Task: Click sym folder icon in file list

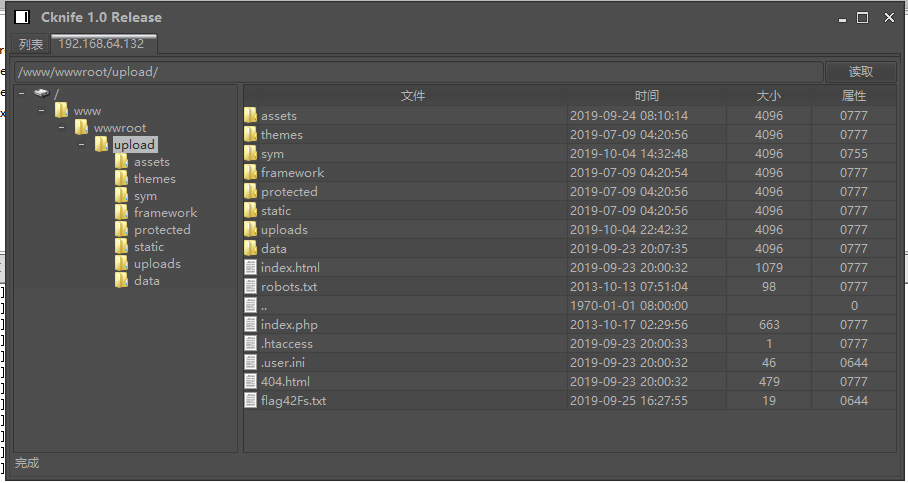Action: [x=250, y=153]
